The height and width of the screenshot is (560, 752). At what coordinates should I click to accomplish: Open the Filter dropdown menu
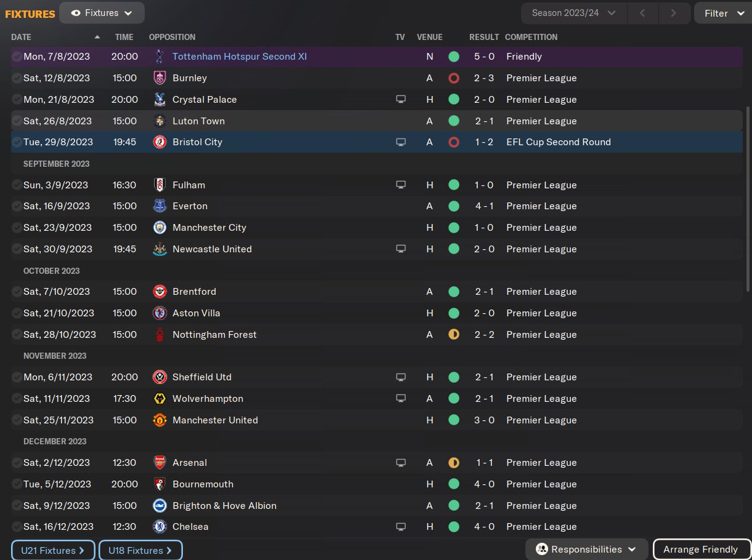(x=723, y=13)
